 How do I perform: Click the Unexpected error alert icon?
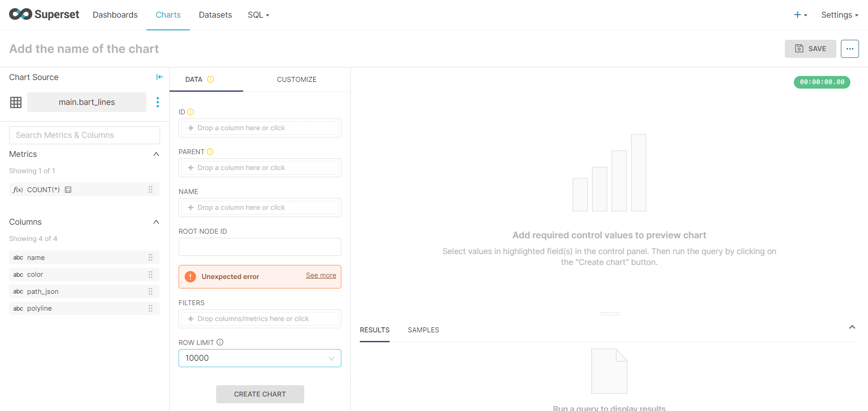[x=190, y=277]
